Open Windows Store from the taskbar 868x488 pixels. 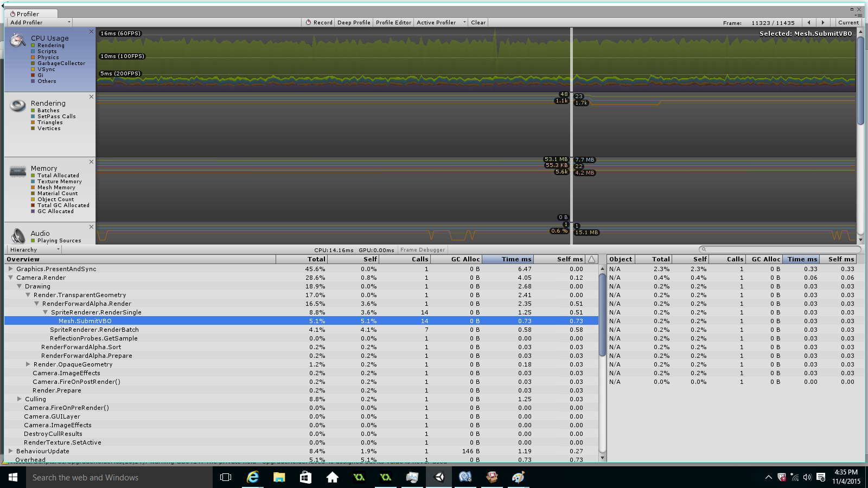305,477
